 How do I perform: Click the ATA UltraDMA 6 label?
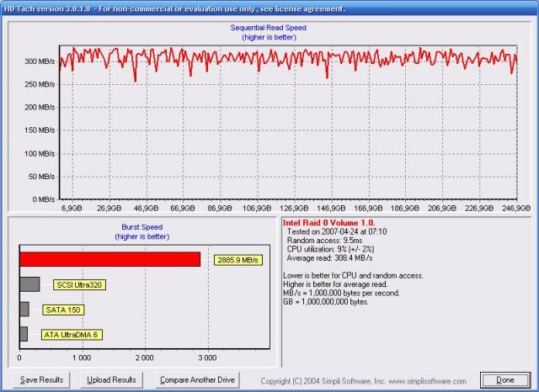(x=72, y=335)
